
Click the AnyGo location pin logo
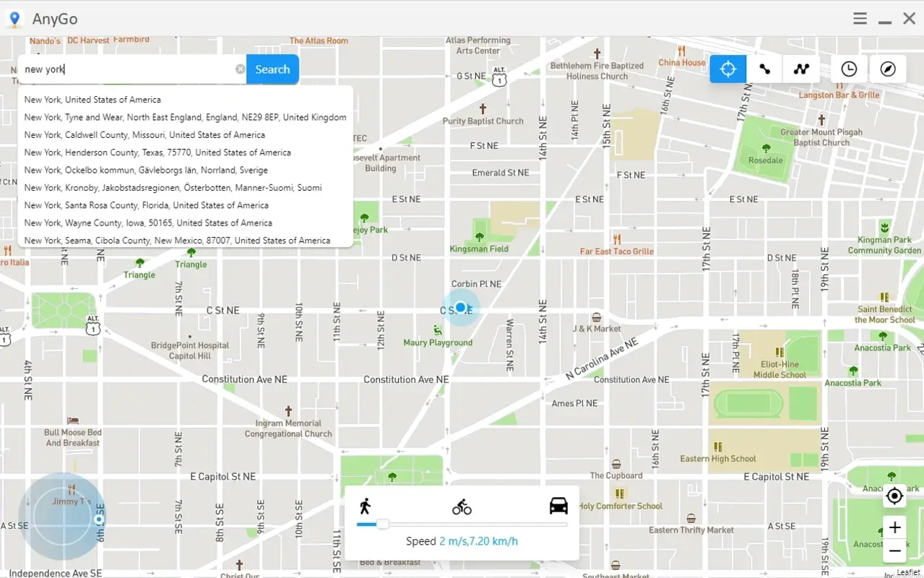coord(14,18)
